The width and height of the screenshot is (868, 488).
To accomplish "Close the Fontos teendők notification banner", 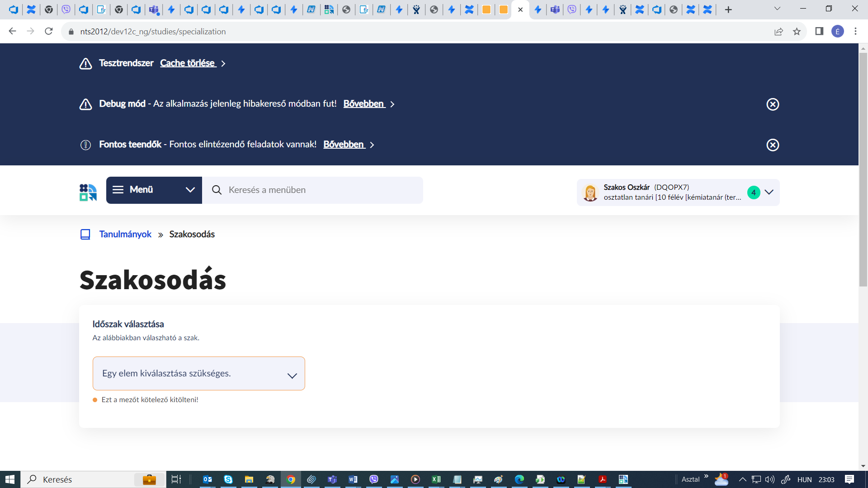I will [773, 145].
